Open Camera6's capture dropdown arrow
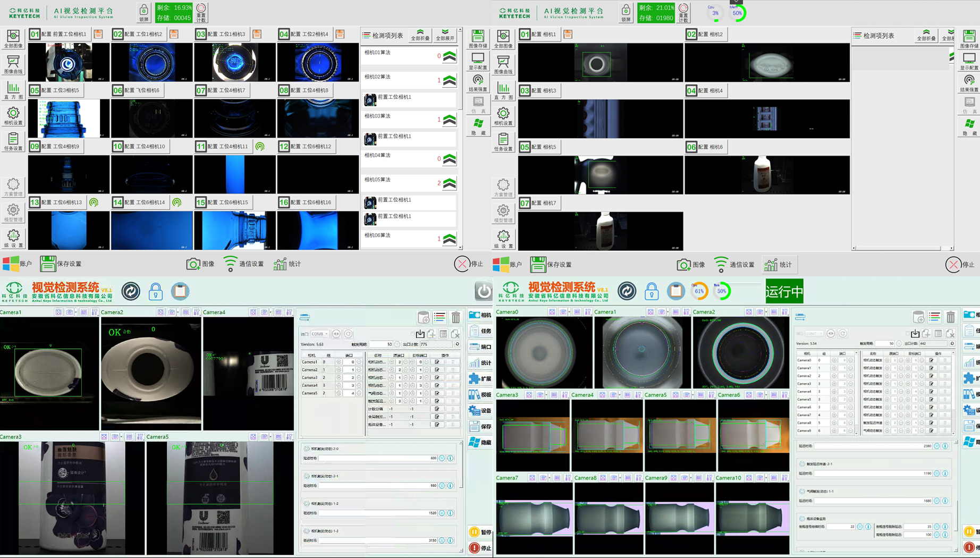Viewport: 980px width, 558px height. coord(765,395)
